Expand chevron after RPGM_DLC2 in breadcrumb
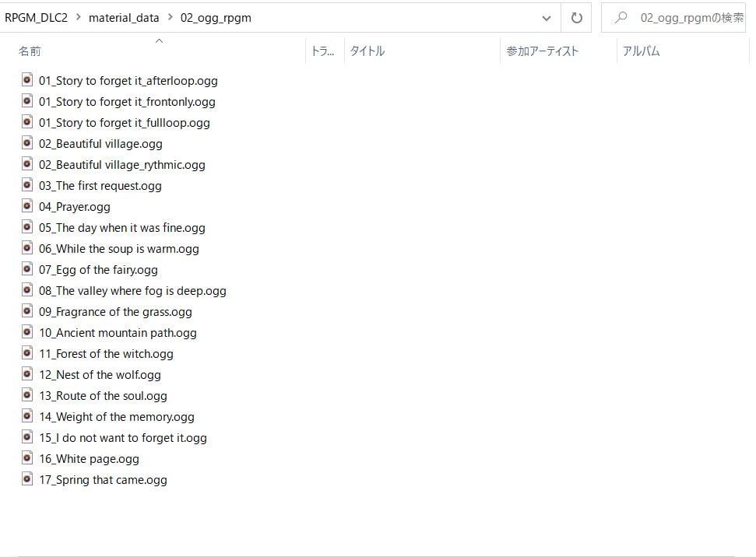Screen dimensions: 756x557 tap(78, 18)
